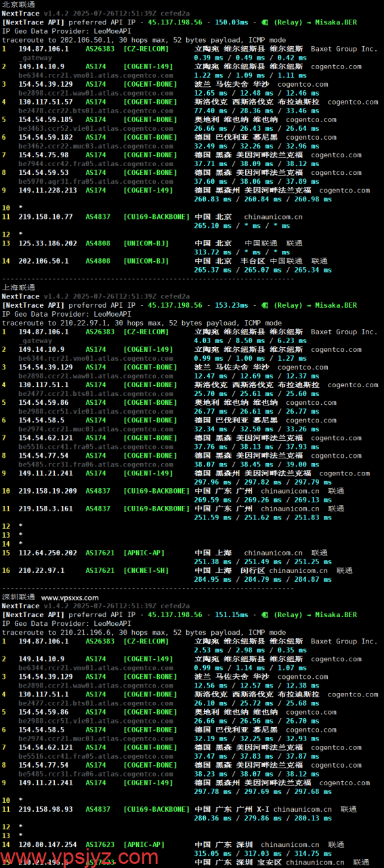Click IP address 154.54.59.53
Viewport: 384px width, 868px height.
[x=43, y=172]
